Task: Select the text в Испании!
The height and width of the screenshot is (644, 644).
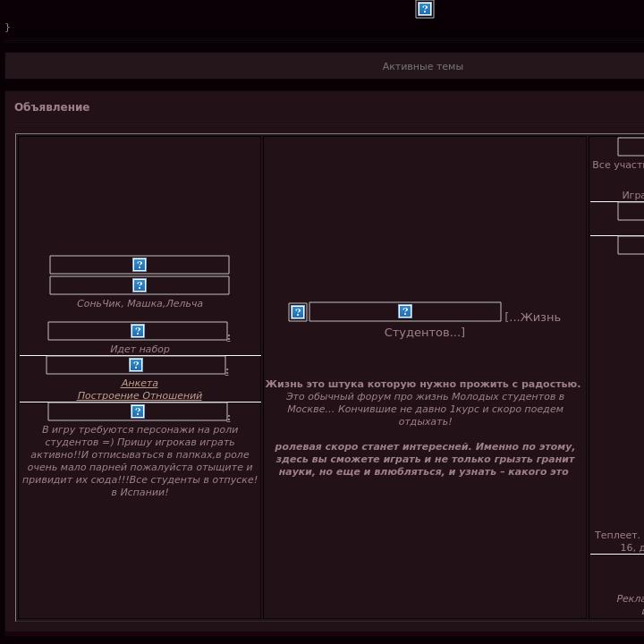Action: [x=140, y=492]
